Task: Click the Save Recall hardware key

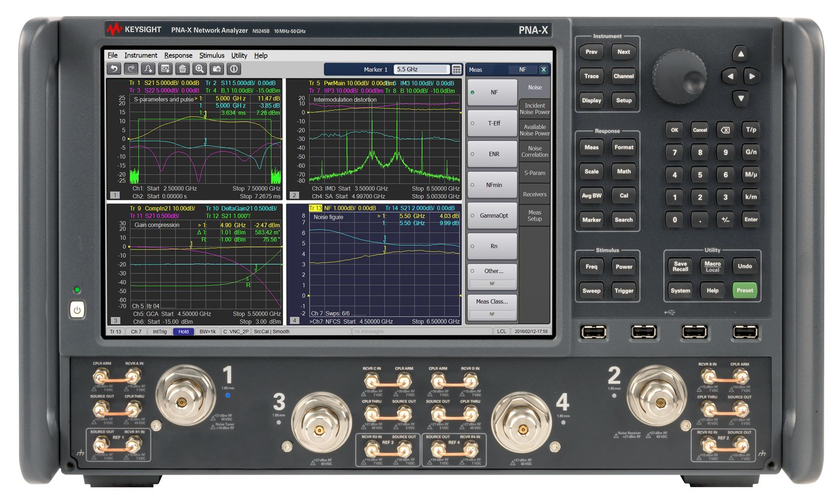Action: click(x=680, y=266)
